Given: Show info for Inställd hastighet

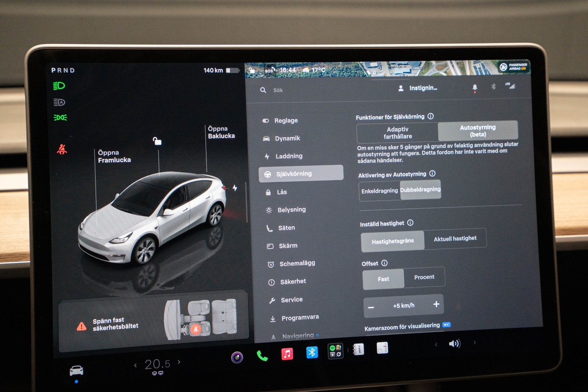Looking at the screenshot, I should tap(410, 222).
